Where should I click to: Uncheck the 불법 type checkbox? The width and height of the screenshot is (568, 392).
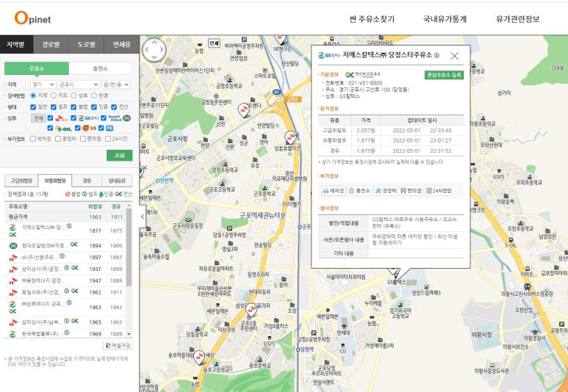73,107
